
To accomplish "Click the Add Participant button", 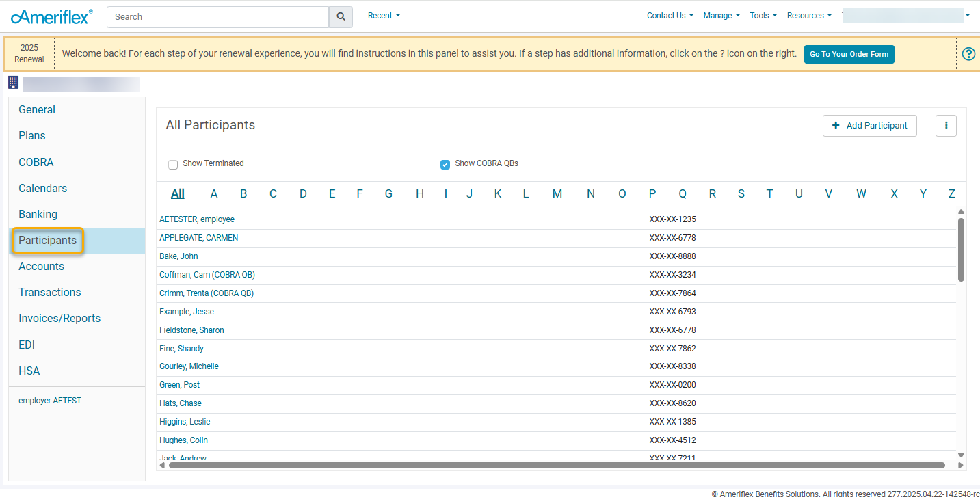I will coord(869,126).
